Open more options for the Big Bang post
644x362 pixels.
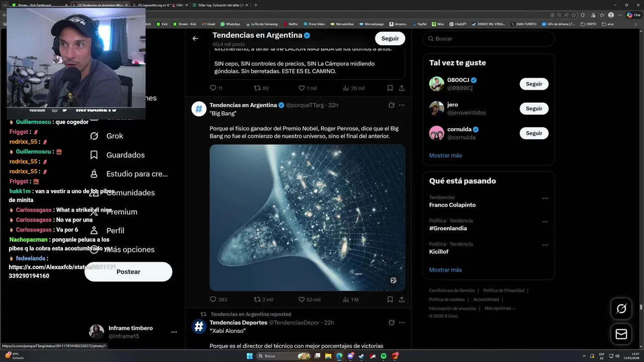click(401, 105)
